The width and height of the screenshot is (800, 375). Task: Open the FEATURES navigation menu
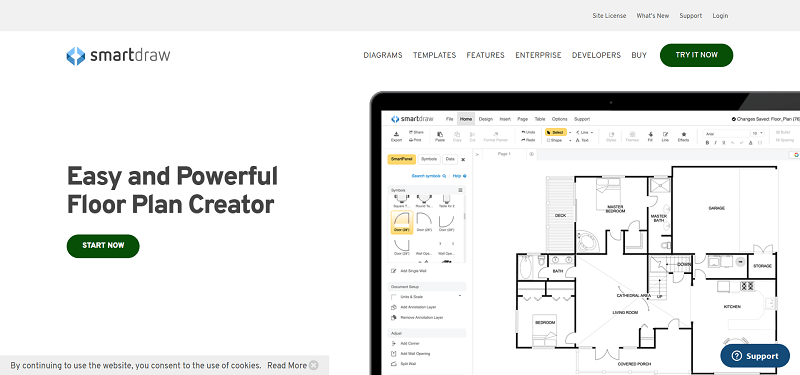tap(485, 55)
